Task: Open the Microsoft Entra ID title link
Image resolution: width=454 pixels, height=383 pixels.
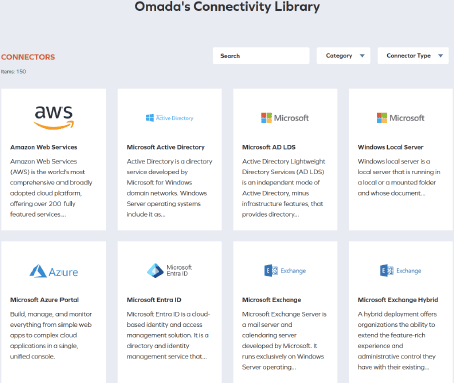Action: click(154, 300)
